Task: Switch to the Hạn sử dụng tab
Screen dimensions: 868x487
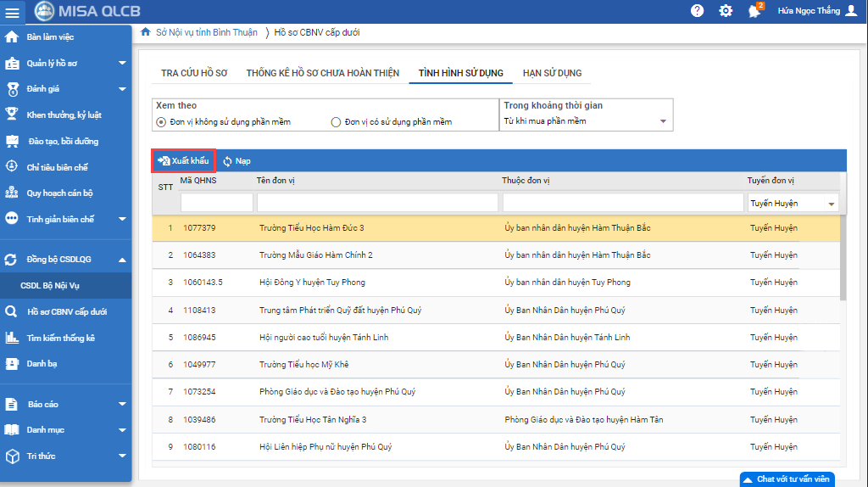Action: pyautogui.click(x=552, y=73)
